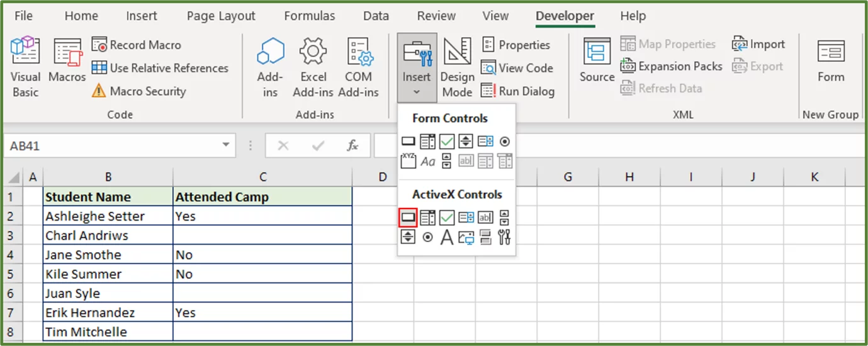Screen dimensions: 868x346
Task: Select cell C3 under Attended Camp
Action: tap(262, 236)
